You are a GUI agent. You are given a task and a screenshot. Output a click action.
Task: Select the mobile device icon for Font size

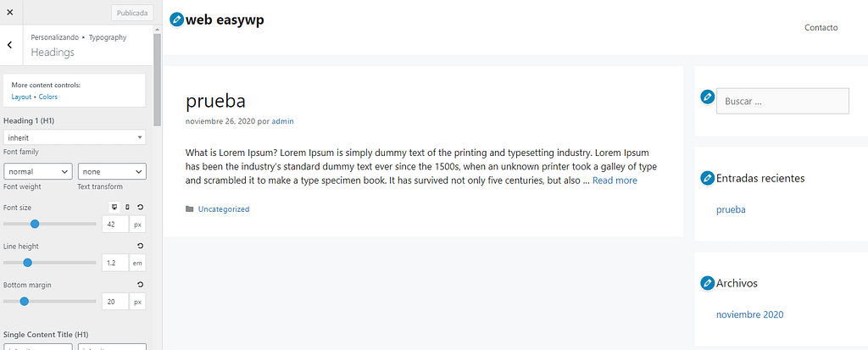tap(127, 207)
